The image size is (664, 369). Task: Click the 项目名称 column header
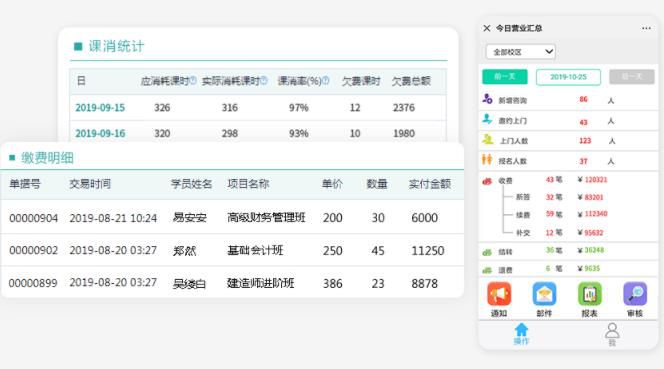click(x=248, y=184)
